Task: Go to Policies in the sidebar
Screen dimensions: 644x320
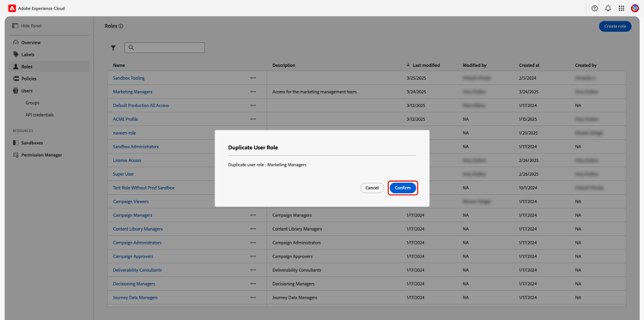Action: pyautogui.click(x=28, y=79)
